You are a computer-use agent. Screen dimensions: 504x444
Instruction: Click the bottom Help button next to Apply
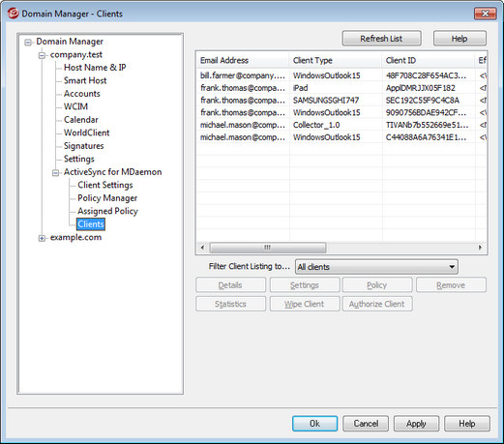click(x=467, y=424)
